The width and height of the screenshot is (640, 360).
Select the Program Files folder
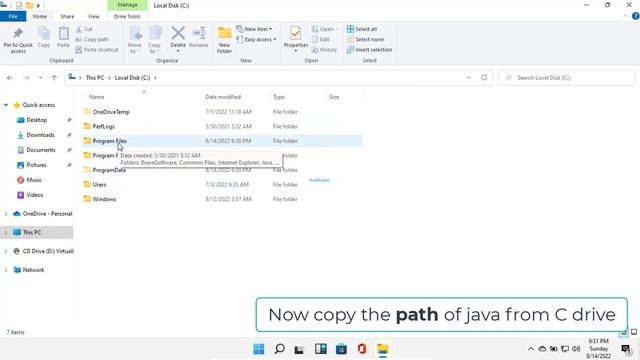coord(221,141)
